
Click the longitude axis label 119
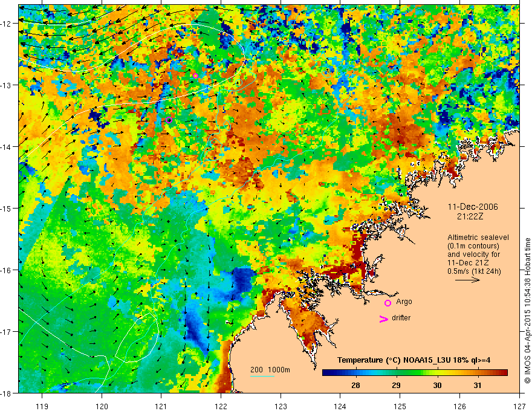(x=42, y=406)
